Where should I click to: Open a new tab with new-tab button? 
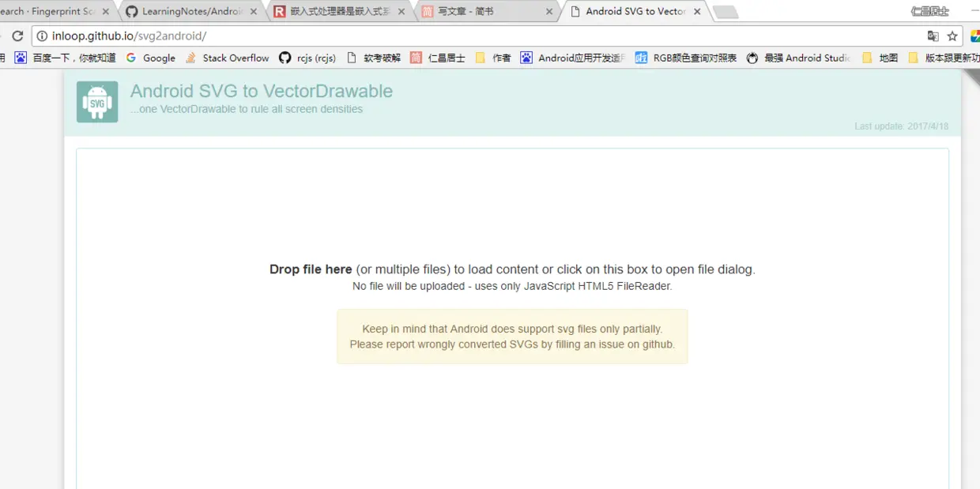coord(726,13)
